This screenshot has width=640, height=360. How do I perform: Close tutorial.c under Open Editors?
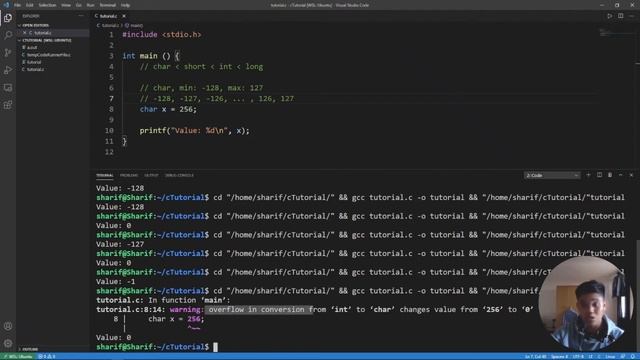(24, 33)
